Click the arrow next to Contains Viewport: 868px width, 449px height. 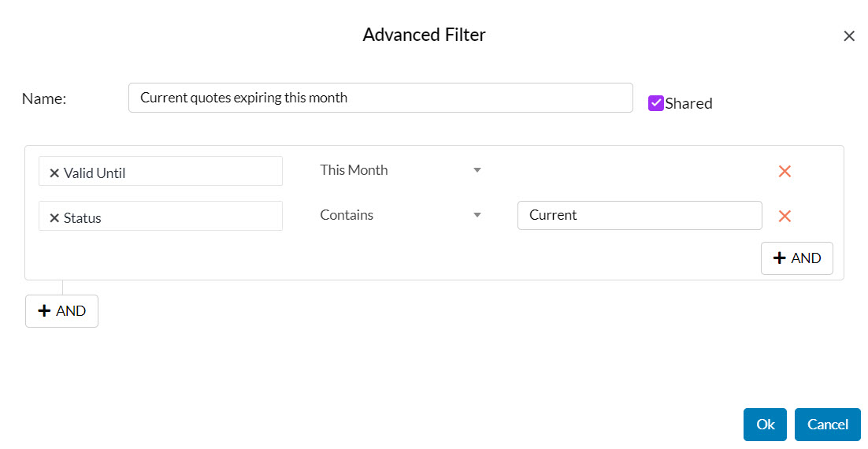pyautogui.click(x=477, y=215)
